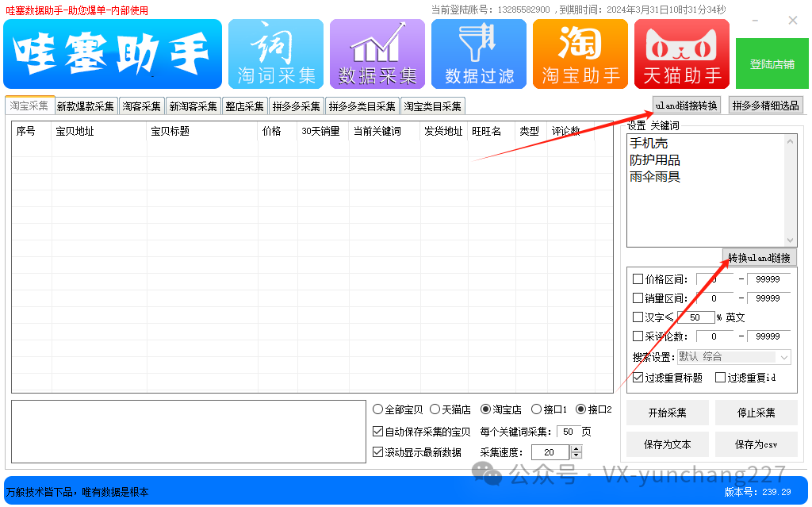Viewport: 812px width, 507px height.
Task: Open the 哇塞助手 logo icon
Action: (111, 53)
